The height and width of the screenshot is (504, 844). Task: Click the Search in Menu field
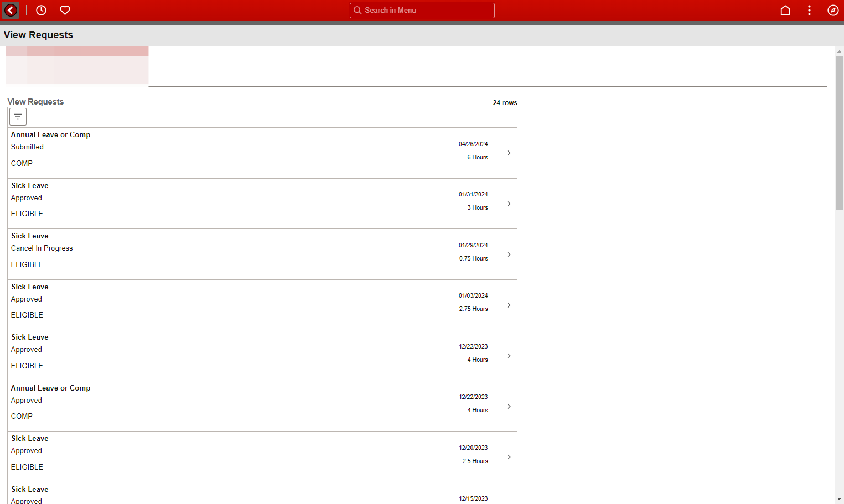pyautogui.click(x=422, y=10)
